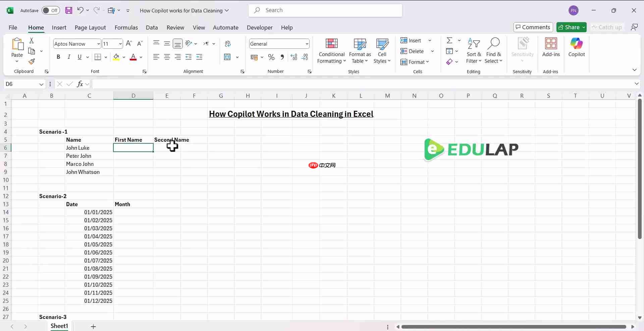Screen dimensions: 644x331
Task: Click the Insert cells button
Action: [x=411, y=41]
